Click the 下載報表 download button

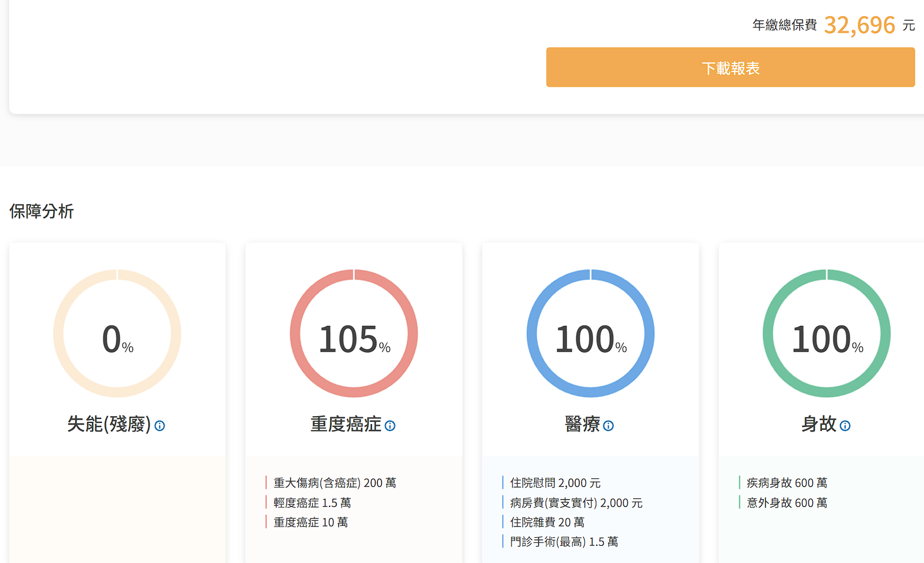(730, 67)
